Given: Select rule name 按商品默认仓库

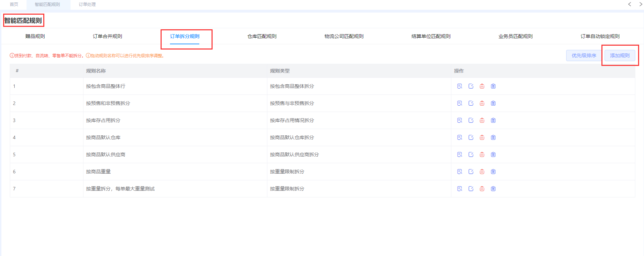Looking at the screenshot, I should point(103,137).
